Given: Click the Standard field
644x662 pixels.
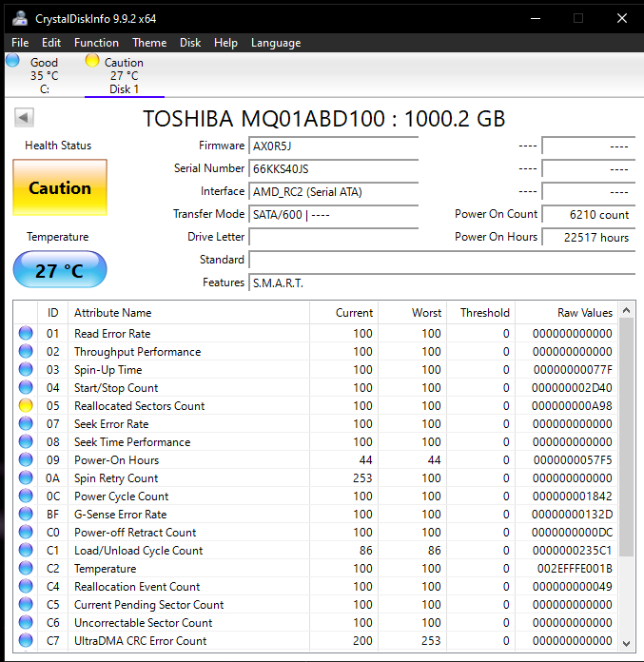Looking at the screenshot, I should [441, 260].
